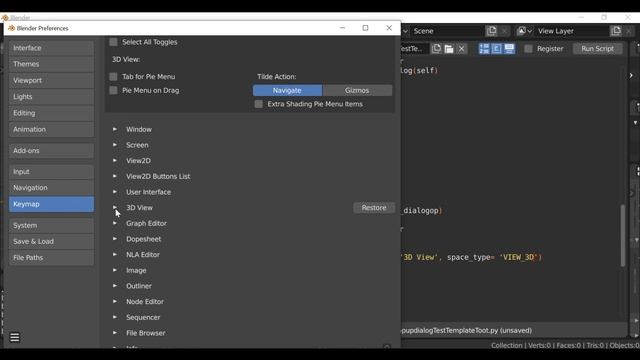Image resolution: width=640 pixels, height=360 pixels.
Task: Expand the User Interface keymap section
Action: pos(115,192)
